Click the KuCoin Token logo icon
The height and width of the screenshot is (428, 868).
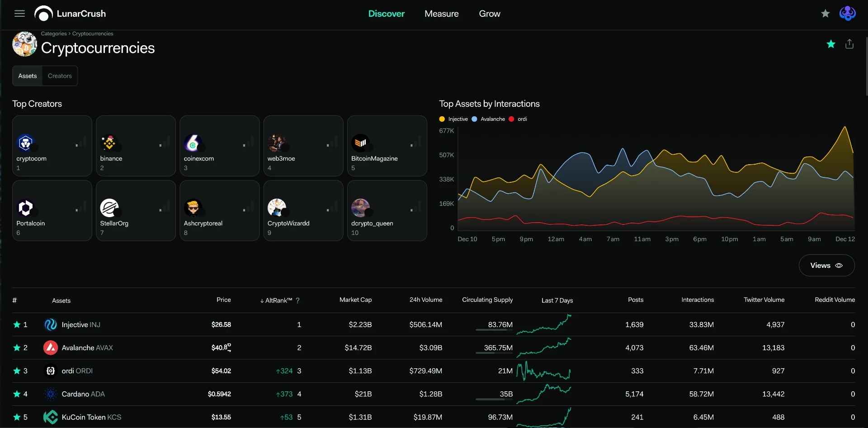pyautogui.click(x=50, y=417)
